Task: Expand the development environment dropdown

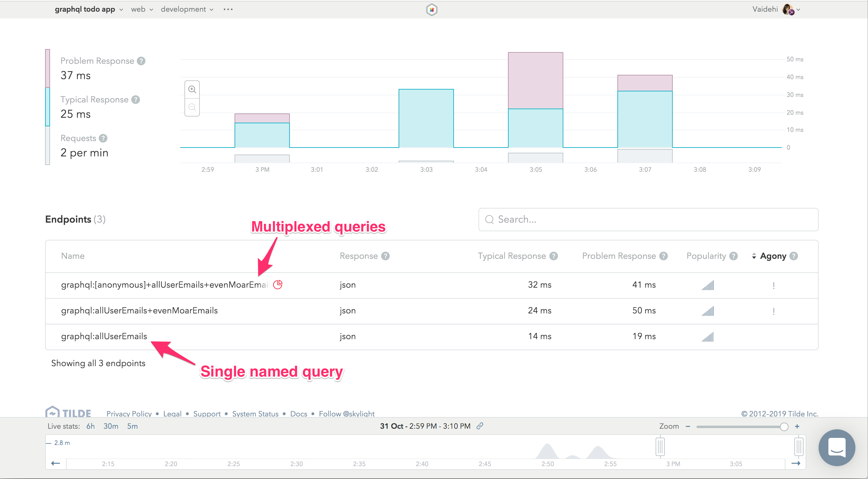Action: [187, 9]
